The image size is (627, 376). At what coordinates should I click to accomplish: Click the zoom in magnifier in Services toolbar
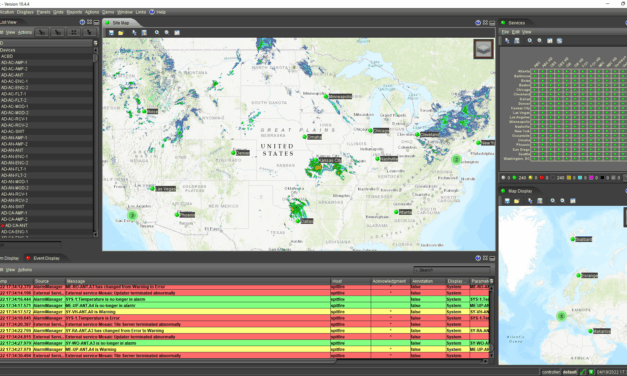(530, 41)
